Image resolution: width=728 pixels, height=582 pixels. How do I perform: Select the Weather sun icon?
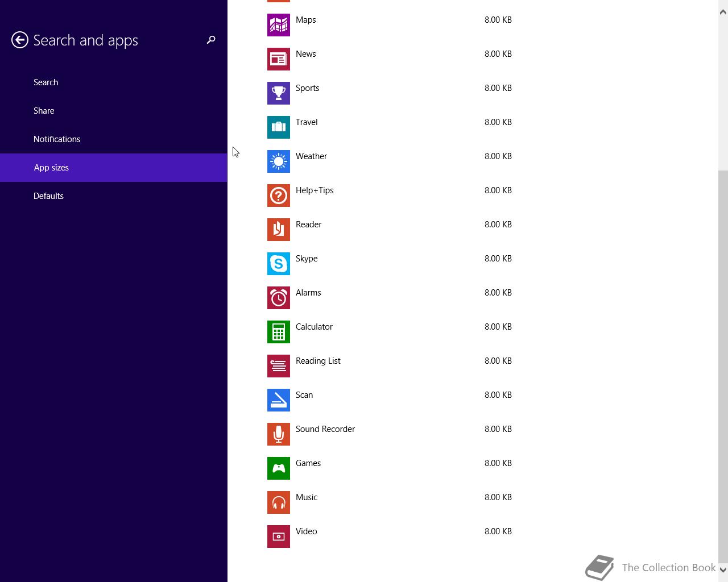279,161
